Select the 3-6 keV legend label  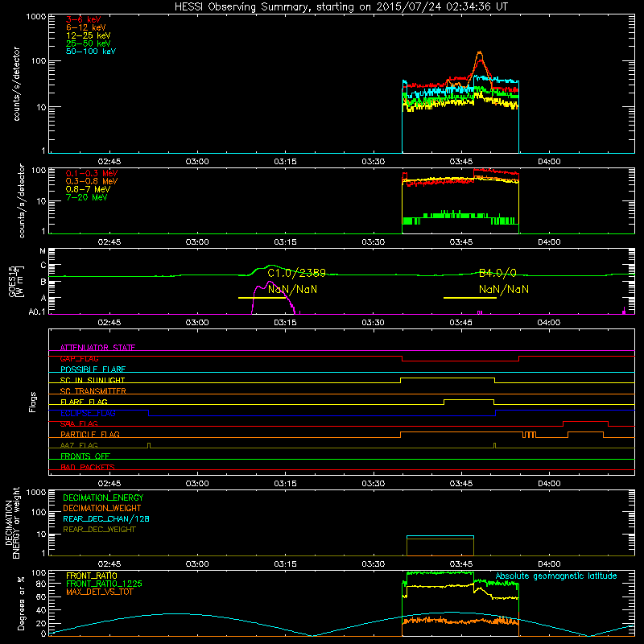(x=84, y=19)
